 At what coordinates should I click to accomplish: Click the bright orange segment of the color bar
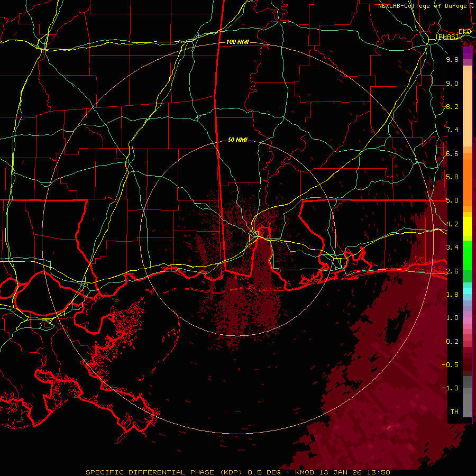pos(467,182)
